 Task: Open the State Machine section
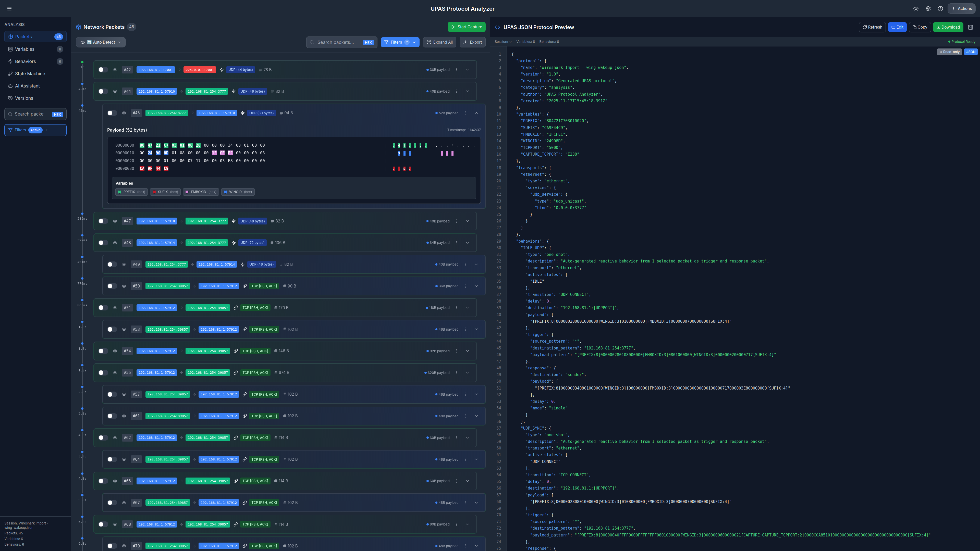pyautogui.click(x=30, y=73)
